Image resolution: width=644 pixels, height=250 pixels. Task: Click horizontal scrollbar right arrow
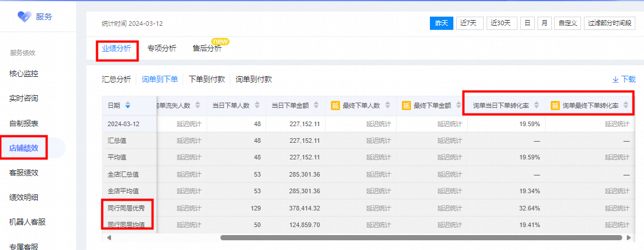[x=629, y=237]
